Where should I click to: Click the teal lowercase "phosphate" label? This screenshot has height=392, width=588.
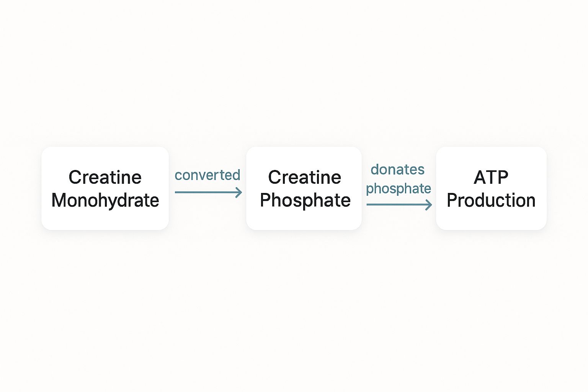pyautogui.click(x=399, y=188)
